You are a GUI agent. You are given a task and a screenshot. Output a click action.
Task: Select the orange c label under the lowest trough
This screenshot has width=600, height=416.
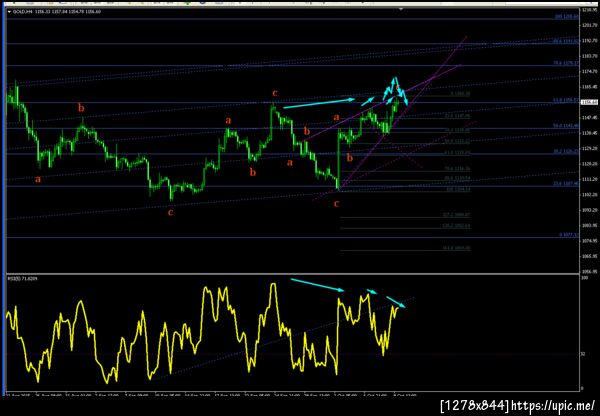coord(171,212)
